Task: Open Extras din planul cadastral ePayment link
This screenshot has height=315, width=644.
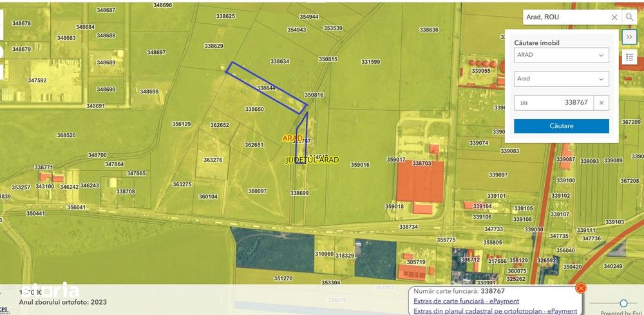Action: (495, 311)
